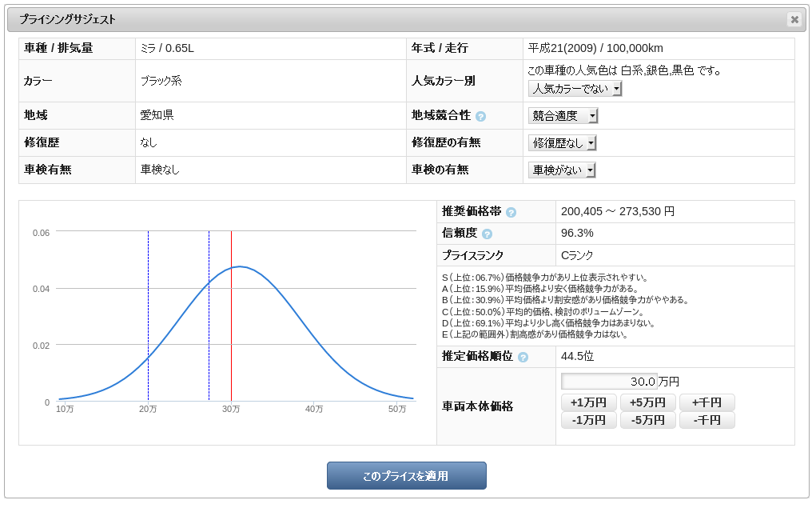The height and width of the screenshot is (508, 812).
Task: Click the help icon beside 推奨価格帯
Action: click(x=511, y=212)
